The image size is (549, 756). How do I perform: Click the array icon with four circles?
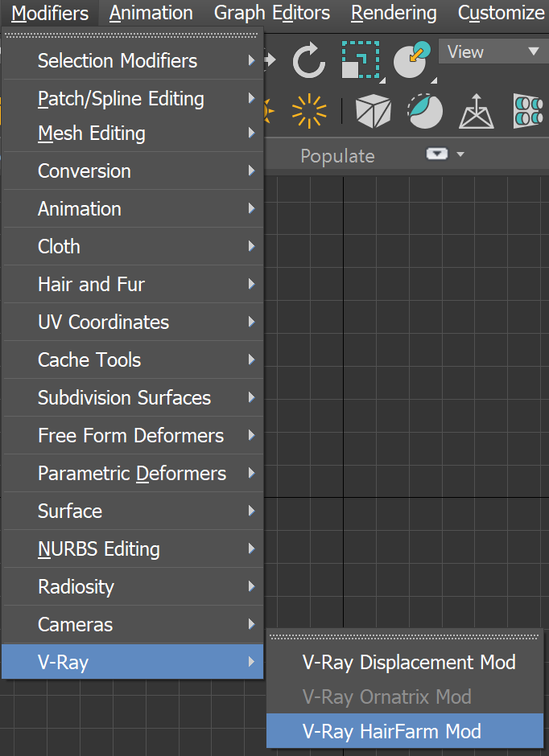click(529, 113)
